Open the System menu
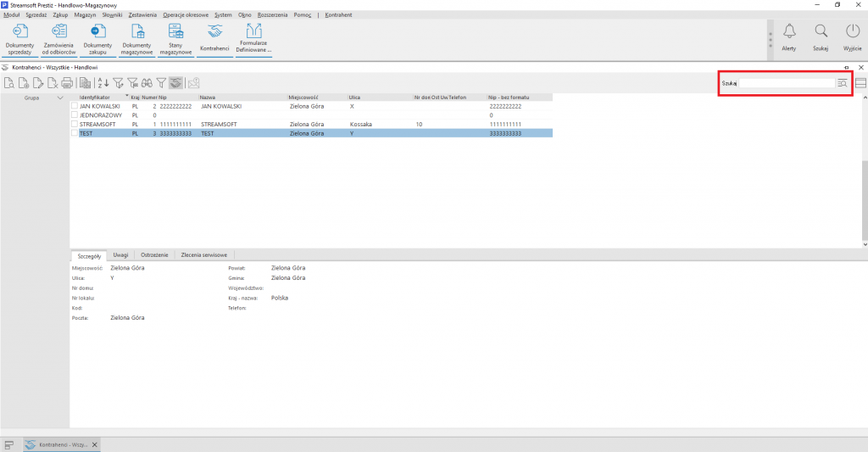 click(x=223, y=15)
